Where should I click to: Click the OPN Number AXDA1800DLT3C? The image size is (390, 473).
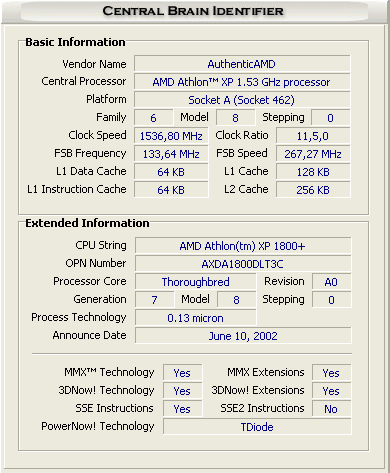coord(243,264)
